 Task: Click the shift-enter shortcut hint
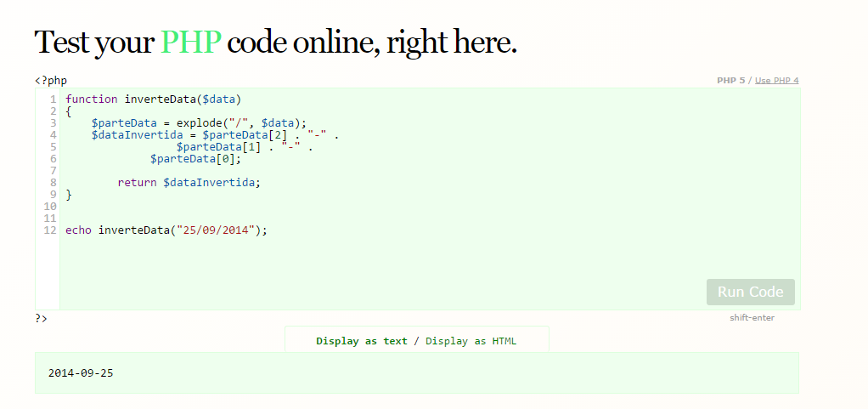pyautogui.click(x=752, y=317)
